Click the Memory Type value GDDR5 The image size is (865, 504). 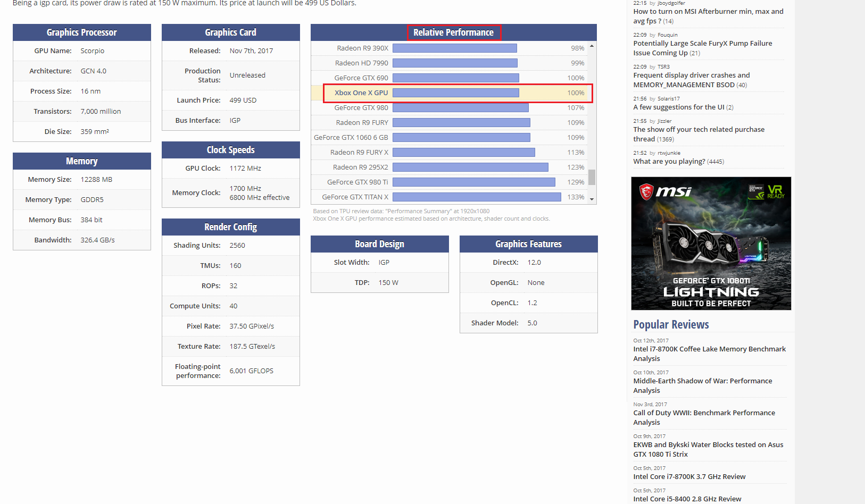click(92, 199)
